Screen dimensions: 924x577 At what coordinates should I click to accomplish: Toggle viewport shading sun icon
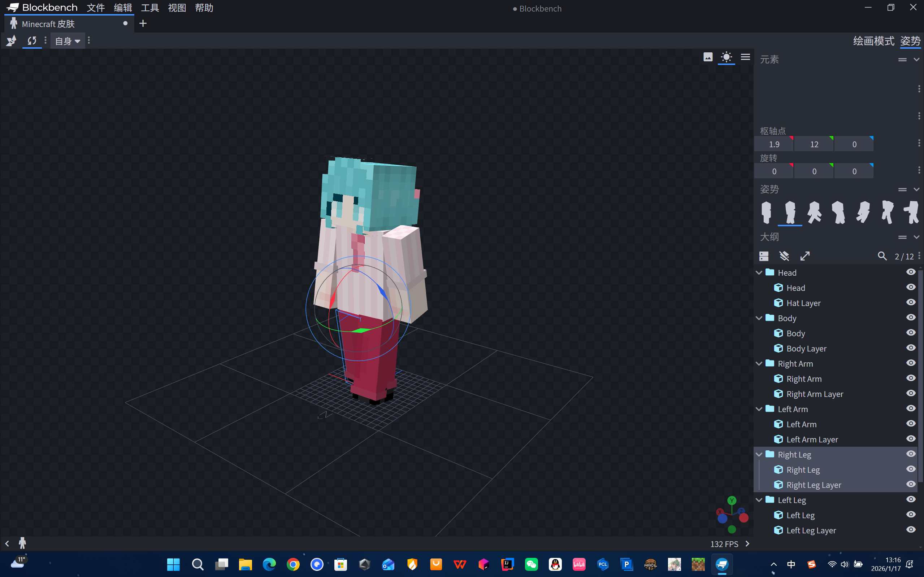(x=726, y=57)
